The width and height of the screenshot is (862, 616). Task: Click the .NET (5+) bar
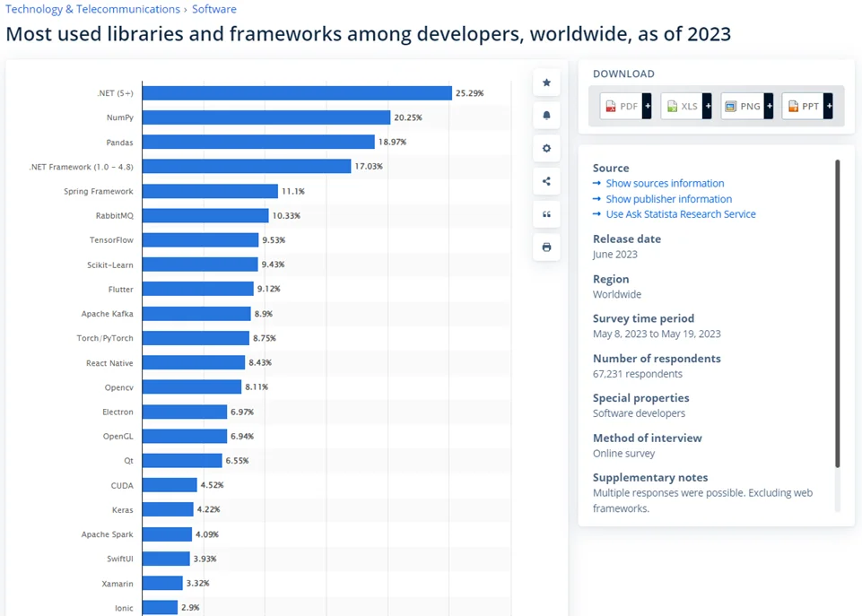[x=297, y=93]
